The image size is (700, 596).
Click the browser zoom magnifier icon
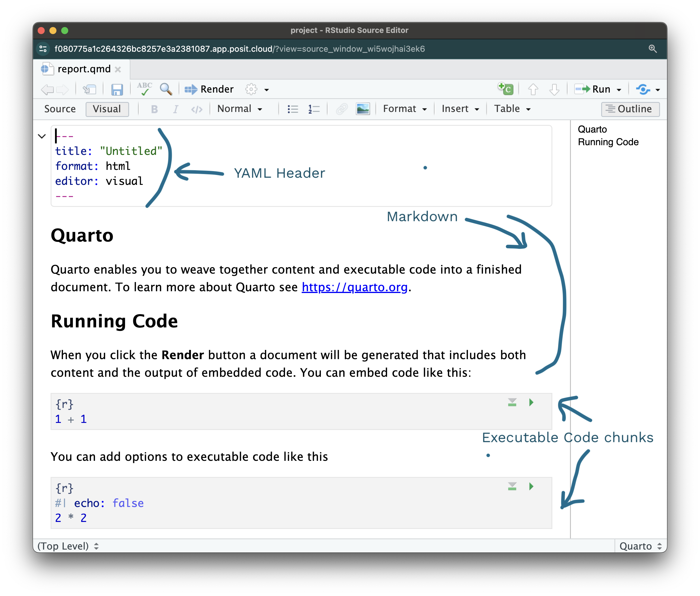[653, 49]
